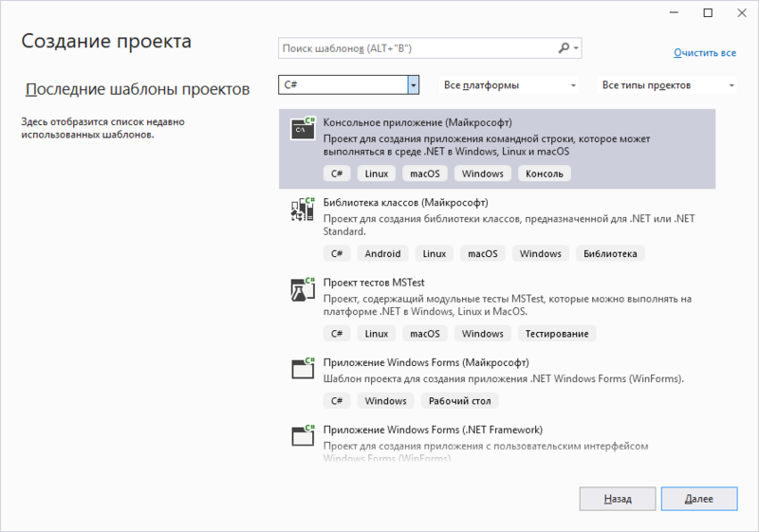
Task: Open the C# language dropdown arrow
Action: click(413, 85)
